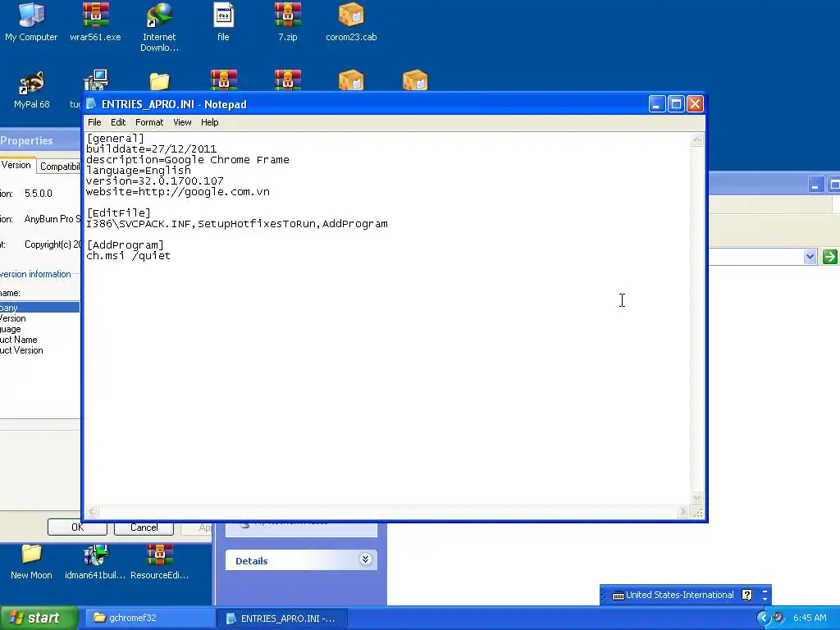Click Notepad vertical scrollbar down arrow
Image resolution: width=840 pixels, height=630 pixels.
point(697,498)
